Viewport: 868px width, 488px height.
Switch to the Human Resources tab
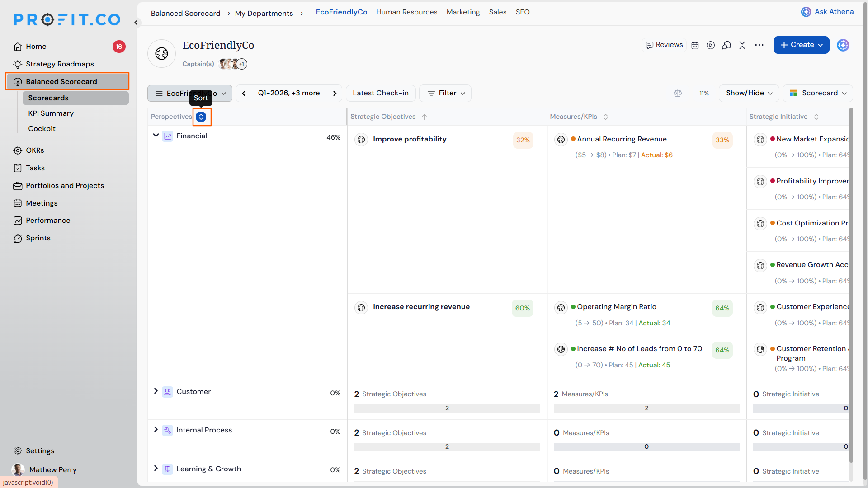[407, 12]
